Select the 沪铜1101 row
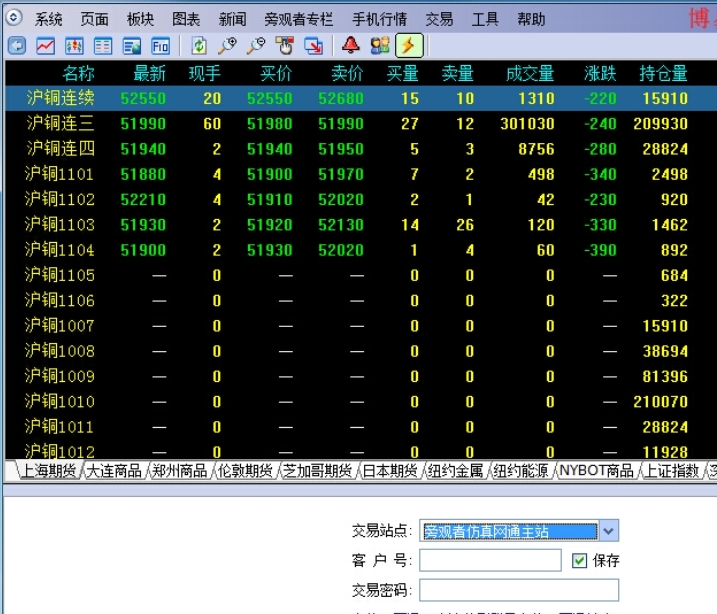 coord(360,174)
